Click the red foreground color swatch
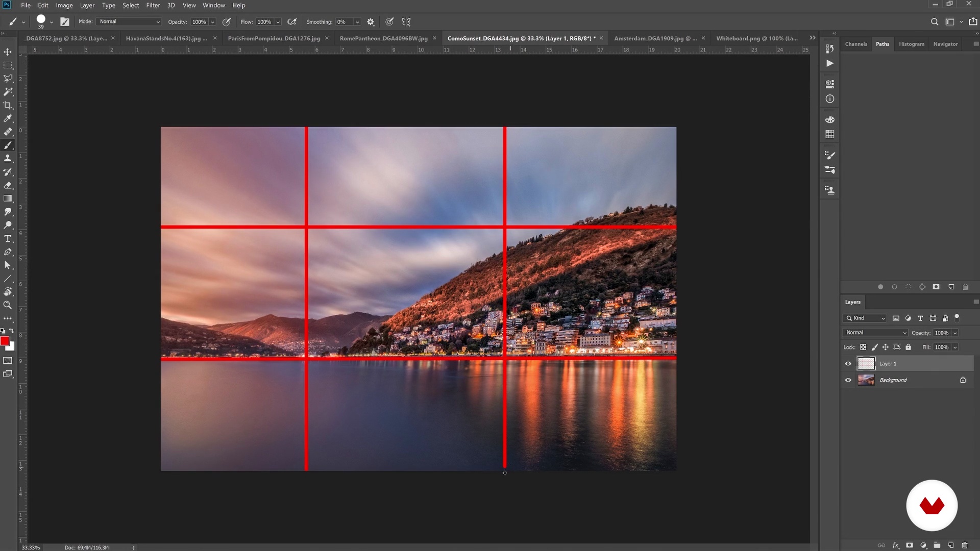The width and height of the screenshot is (980, 551). 5,341
